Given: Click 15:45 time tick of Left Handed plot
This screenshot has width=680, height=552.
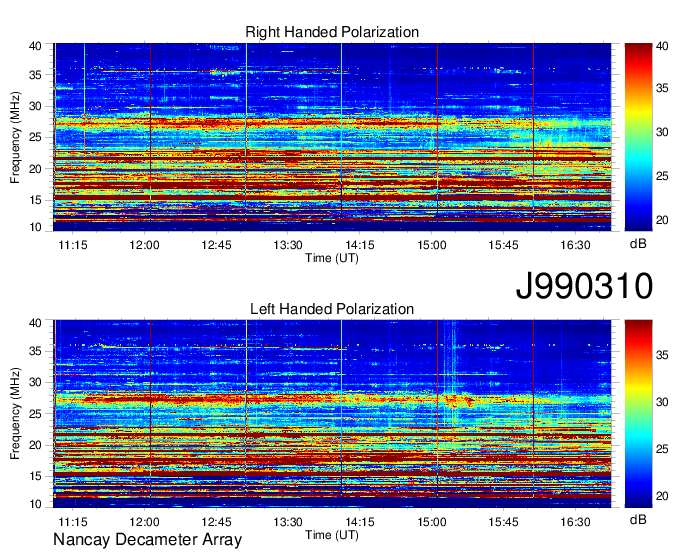Looking at the screenshot, I should pos(503,522).
